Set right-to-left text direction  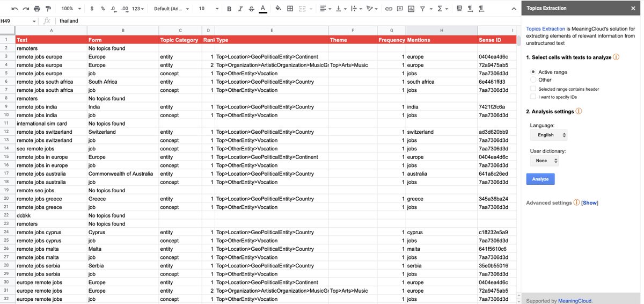click(481, 9)
